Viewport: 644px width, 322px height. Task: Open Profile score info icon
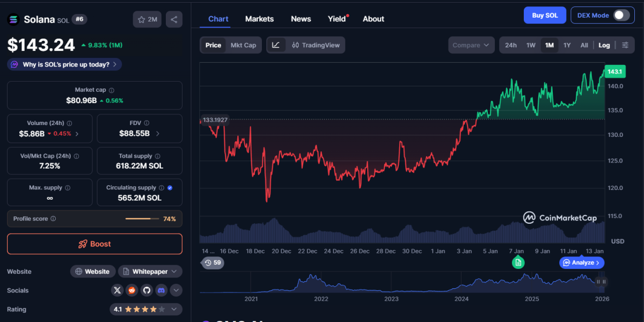[x=53, y=219]
